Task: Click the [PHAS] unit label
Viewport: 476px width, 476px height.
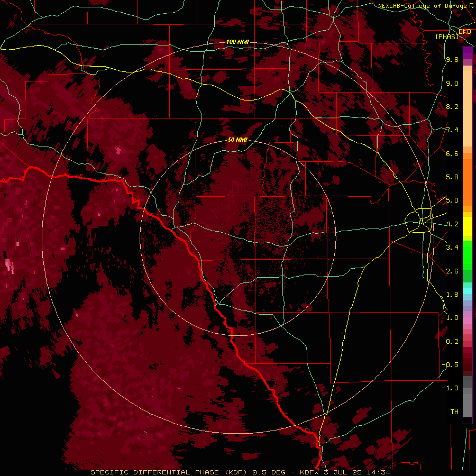Action: pos(447,36)
